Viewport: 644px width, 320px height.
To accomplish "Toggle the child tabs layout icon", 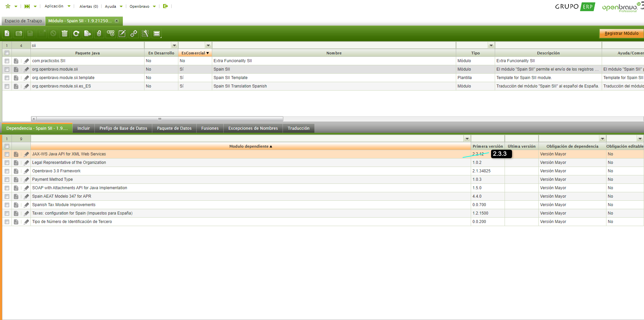I will click(157, 33).
